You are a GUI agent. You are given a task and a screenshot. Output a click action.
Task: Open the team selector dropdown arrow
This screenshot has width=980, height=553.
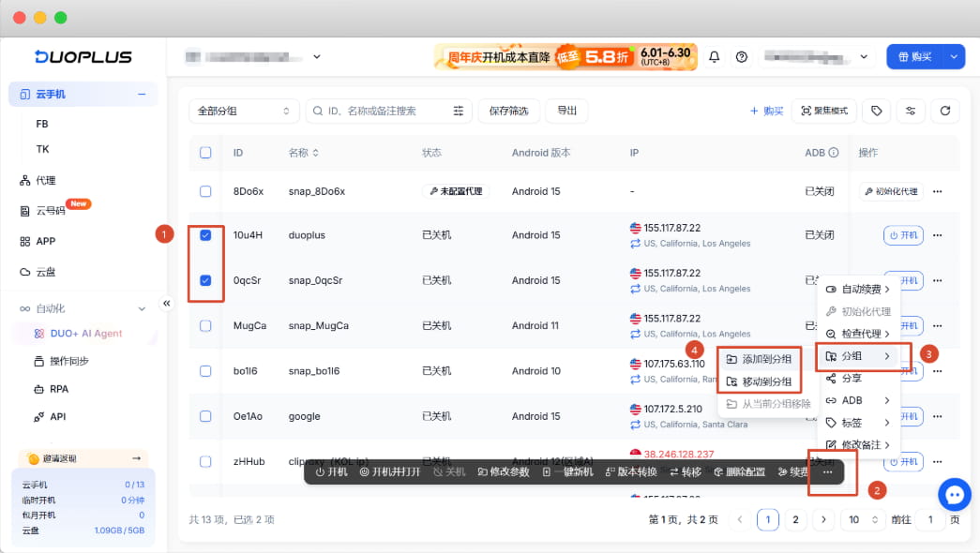317,57
